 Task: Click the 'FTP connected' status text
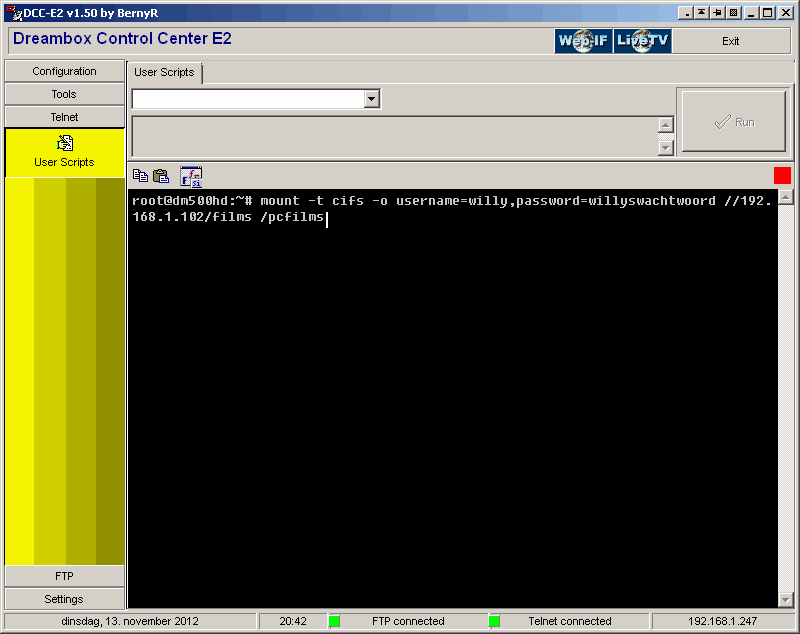(408, 621)
